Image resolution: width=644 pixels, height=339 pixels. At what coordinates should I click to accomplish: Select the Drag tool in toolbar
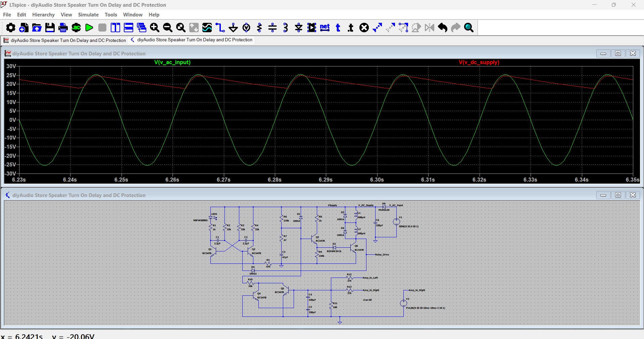click(x=403, y=28)
